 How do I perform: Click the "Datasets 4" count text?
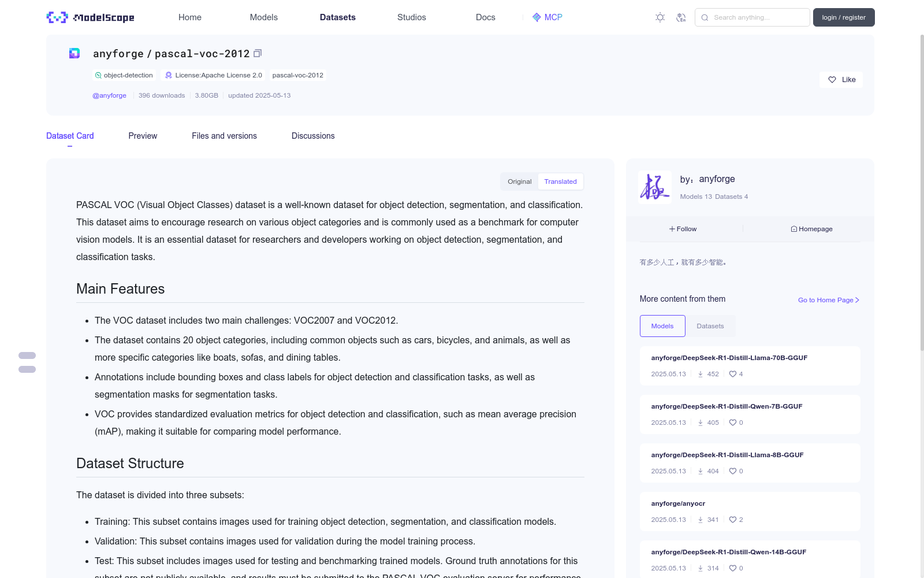(731, 197)
